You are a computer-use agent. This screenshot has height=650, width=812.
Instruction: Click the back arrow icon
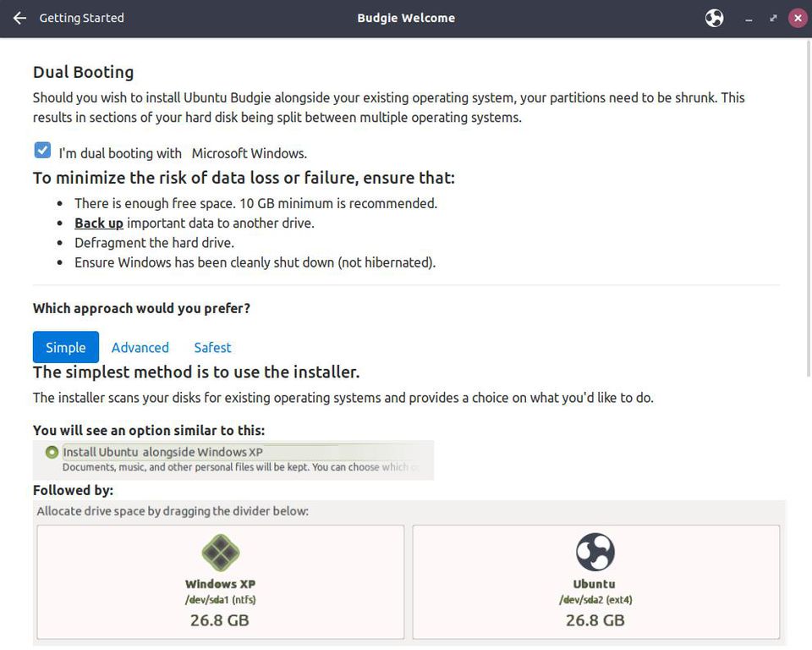tap(19, 18)
